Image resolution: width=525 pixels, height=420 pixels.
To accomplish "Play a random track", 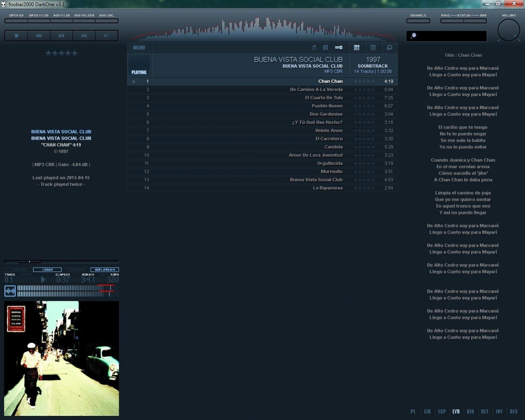I will [107, 36].
